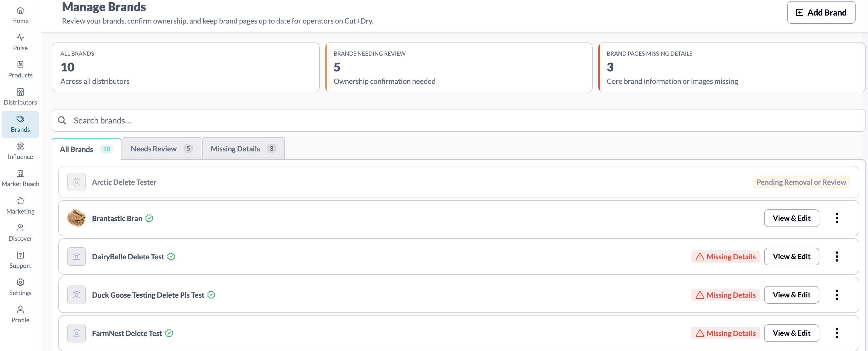Select Brand Pages Missing Details card
The height and width of the screenshot is (351, 868).
[732, 67]
